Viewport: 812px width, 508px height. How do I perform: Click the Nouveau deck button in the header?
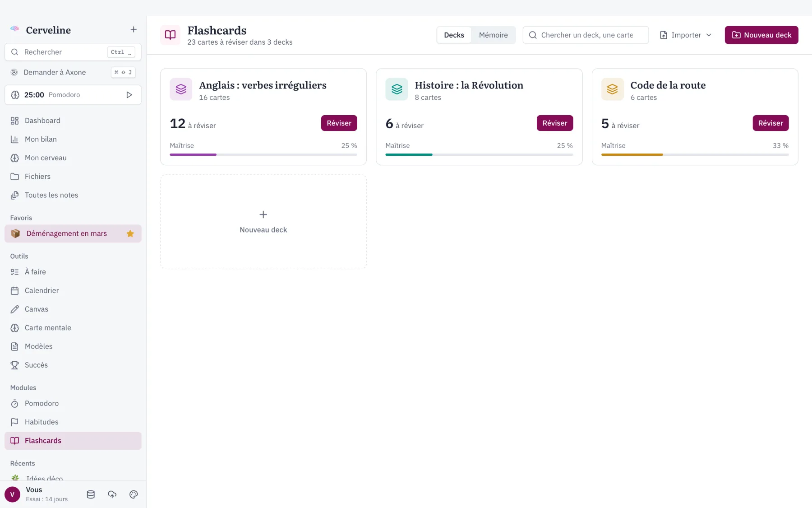[x=761, y=35]
